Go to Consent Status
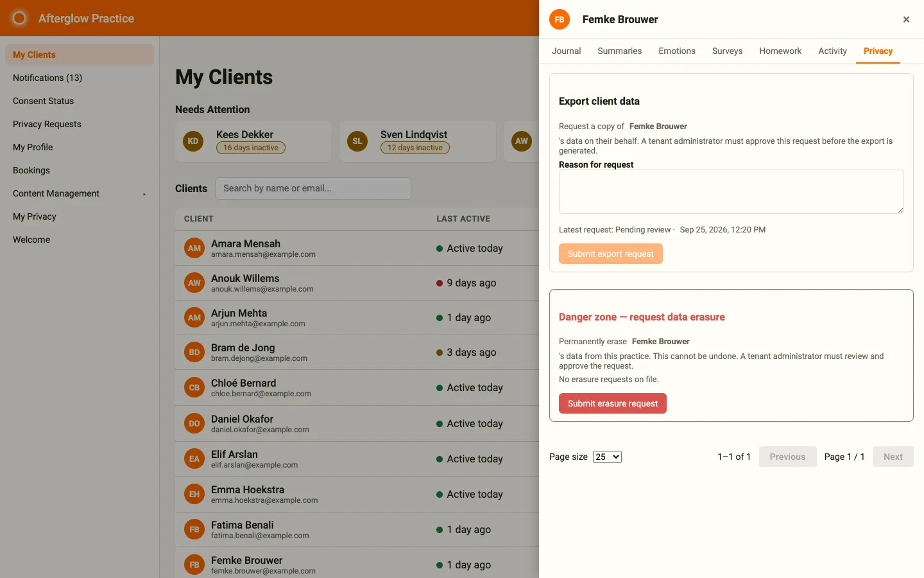The width and height of the screenshot is (924, 578). click(x=80, y=101)
